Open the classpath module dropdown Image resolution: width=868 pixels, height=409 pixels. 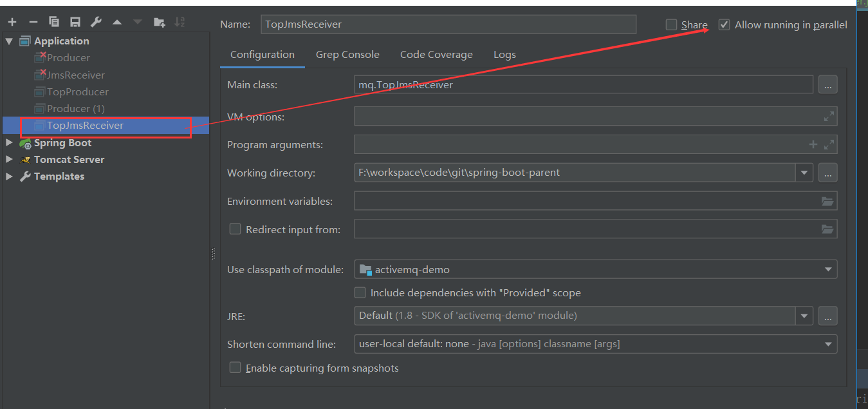point(827,269)
